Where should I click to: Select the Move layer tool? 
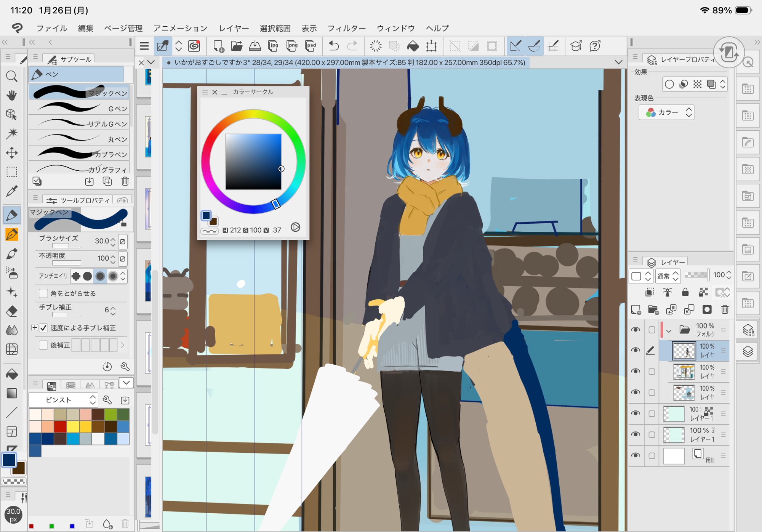[x=11, y=153]
